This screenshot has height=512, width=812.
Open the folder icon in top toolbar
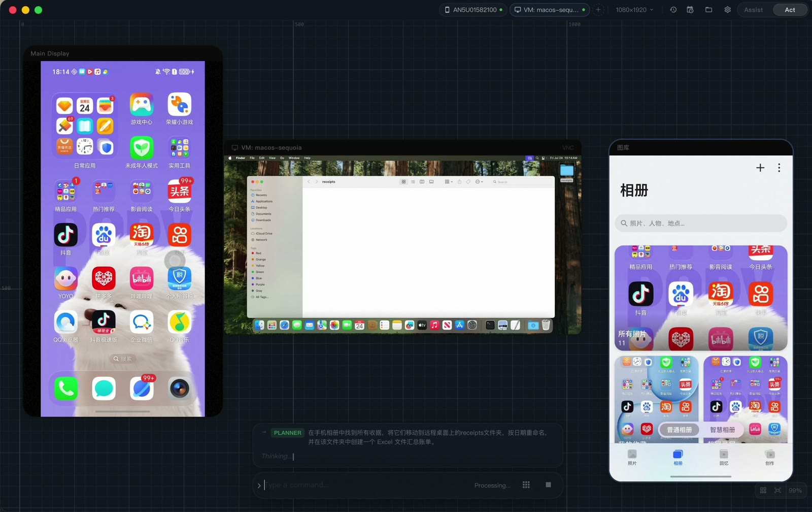click(709, 10)
